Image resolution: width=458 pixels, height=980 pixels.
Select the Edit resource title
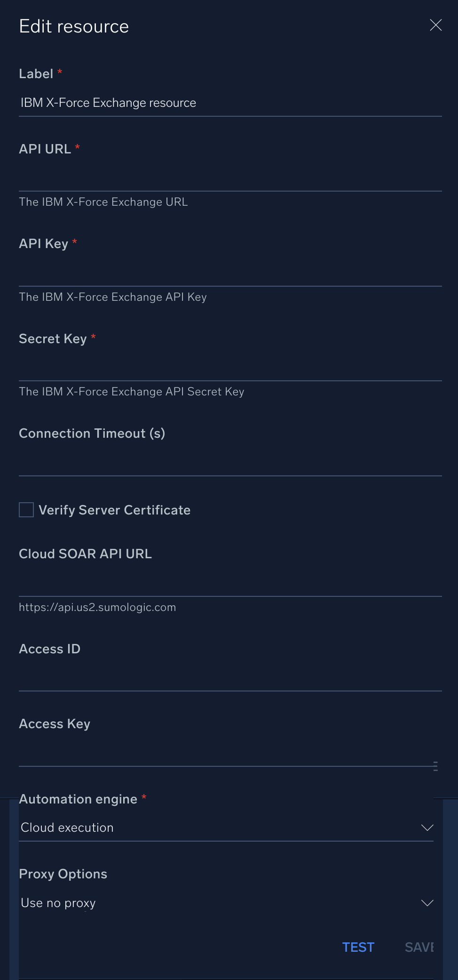coord(74,26)
